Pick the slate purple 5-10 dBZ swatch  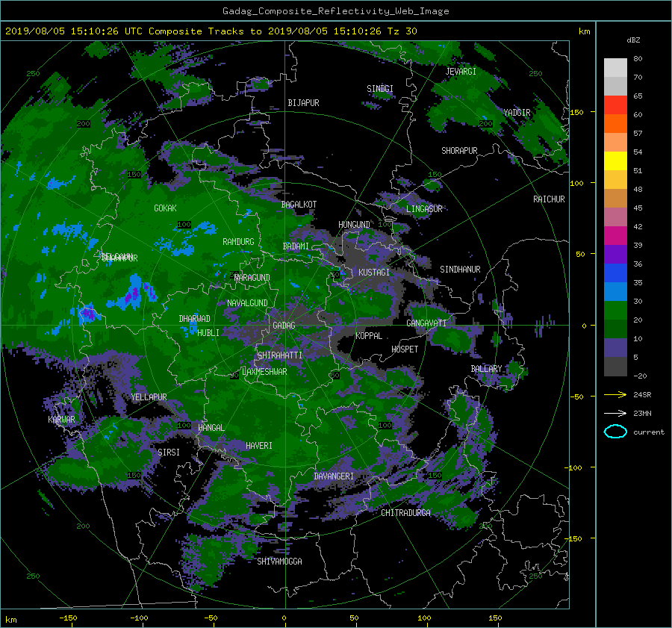[x=615, y=348]
